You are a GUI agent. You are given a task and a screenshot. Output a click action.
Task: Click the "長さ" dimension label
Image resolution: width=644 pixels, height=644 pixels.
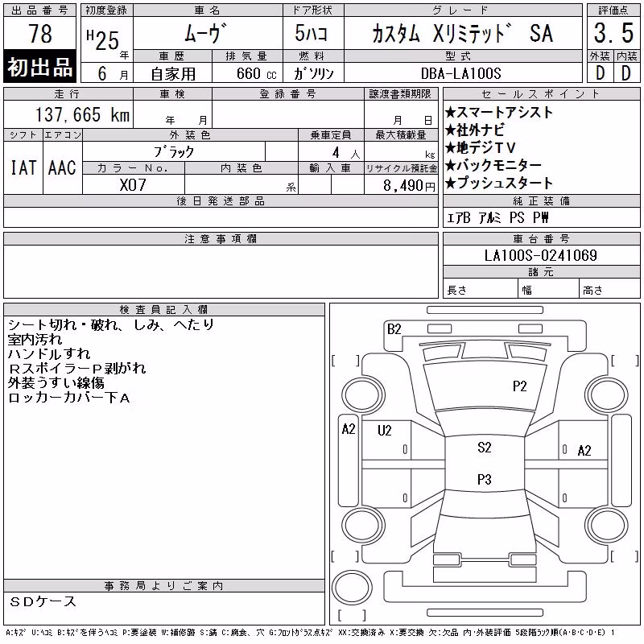click(456, 291)
